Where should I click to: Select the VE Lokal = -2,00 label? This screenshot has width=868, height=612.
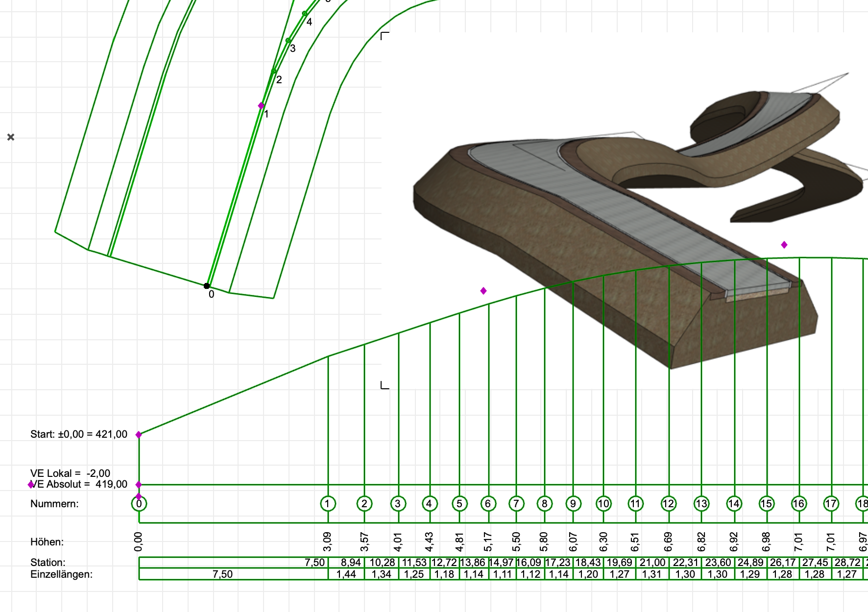(x=70, y=473)
